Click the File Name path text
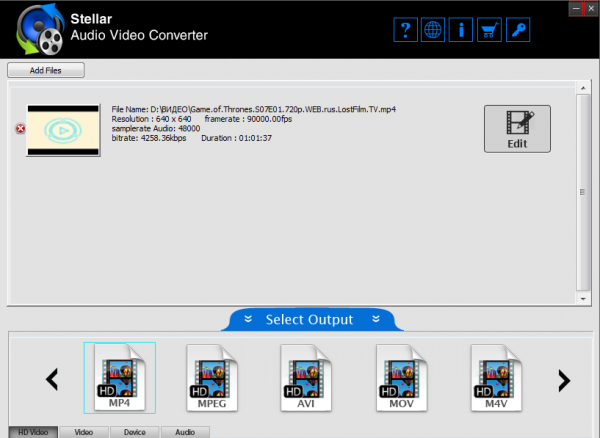The image size is (600, 438). 254,109
